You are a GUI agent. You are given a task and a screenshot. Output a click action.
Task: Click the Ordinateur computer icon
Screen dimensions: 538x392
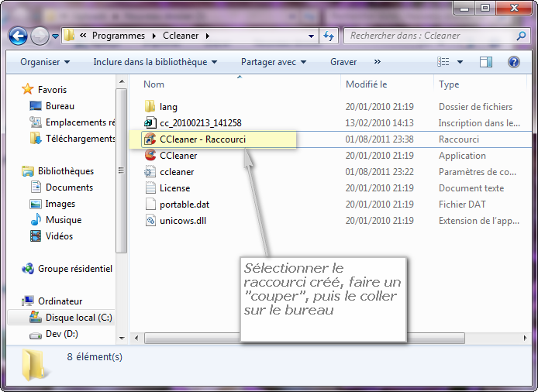pos(27,301)
